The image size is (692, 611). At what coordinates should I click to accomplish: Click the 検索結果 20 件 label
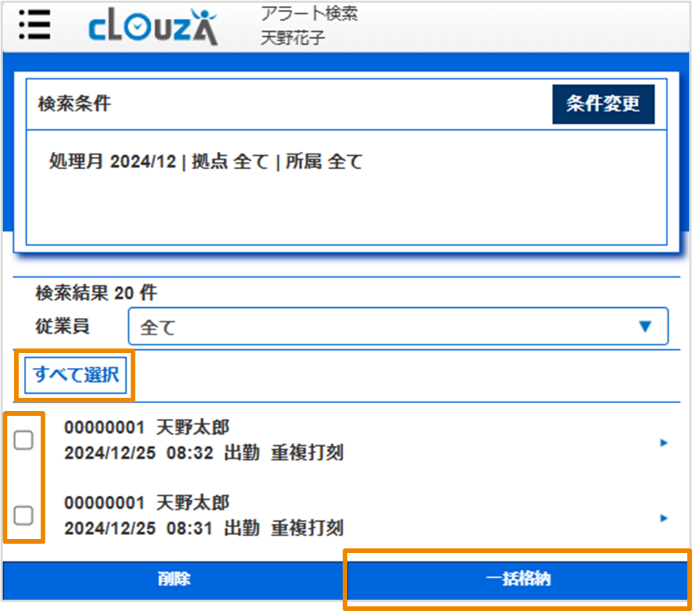pos(96,293)
